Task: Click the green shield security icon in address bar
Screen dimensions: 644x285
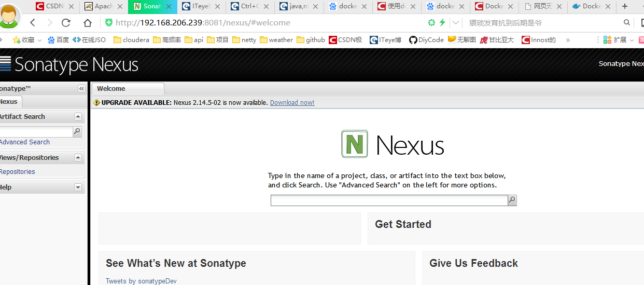Action: [x=109, y=23]
